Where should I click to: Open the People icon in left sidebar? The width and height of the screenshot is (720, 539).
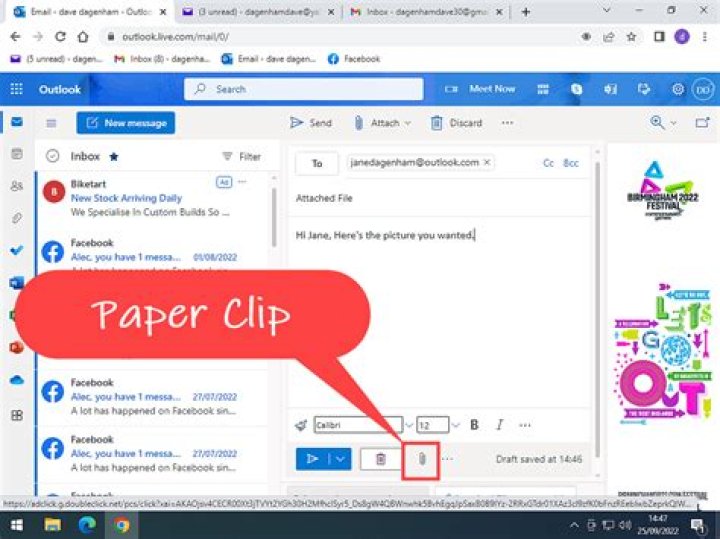[17, 186]
